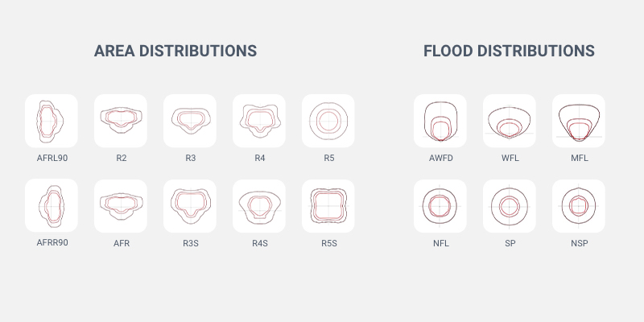Select the NFL narrow flood icon
The width and height of the screenshot is (644, 322).
coord(440,205)
